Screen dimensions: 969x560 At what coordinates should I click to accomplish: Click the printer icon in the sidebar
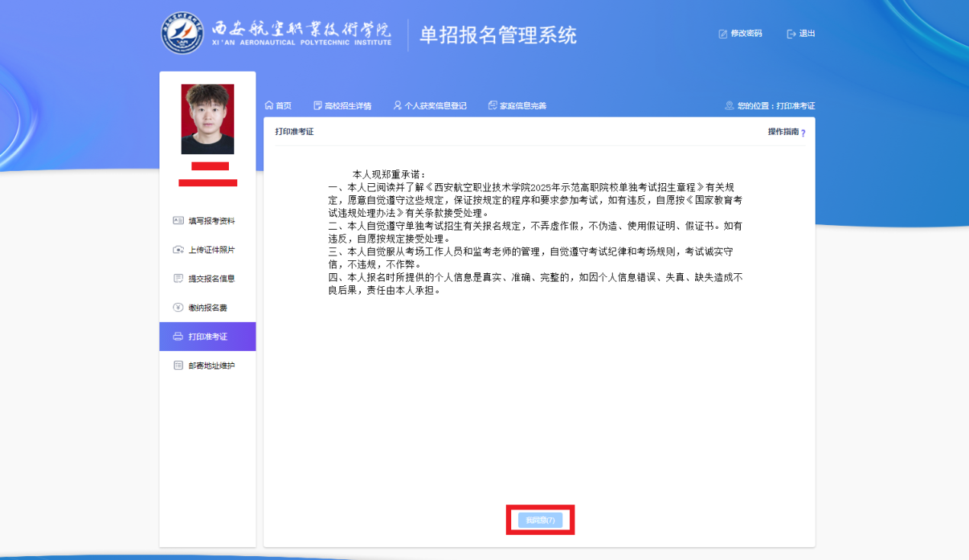click(178, 336)
